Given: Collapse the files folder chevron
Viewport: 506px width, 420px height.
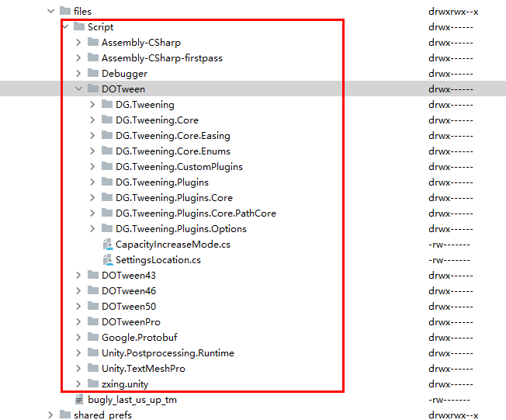Looking at the screenshot, I should click(x=50, y=12).
